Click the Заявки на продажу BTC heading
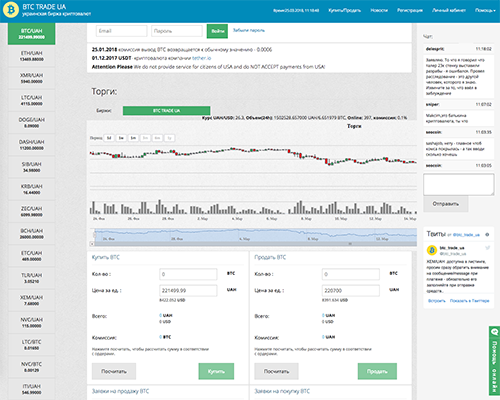This screenshot has height=400, width=500. (120, 391)
